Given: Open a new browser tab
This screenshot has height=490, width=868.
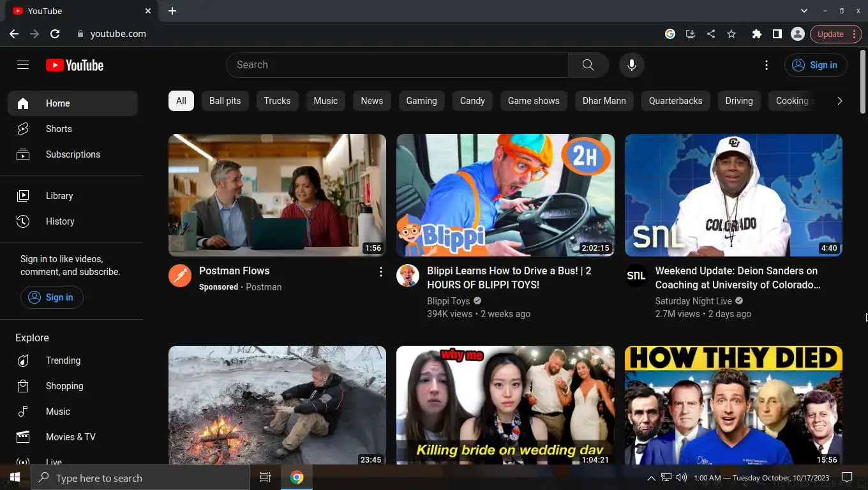Looking at the screenshot, I should tap(172, 11).
